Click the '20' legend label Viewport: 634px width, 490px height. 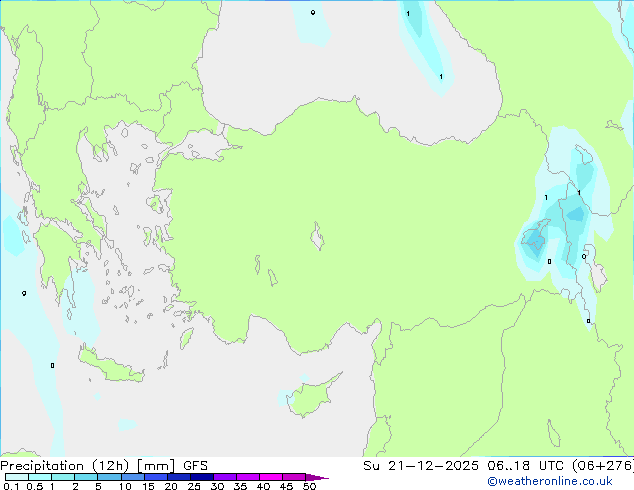click(x=171, y=486)
